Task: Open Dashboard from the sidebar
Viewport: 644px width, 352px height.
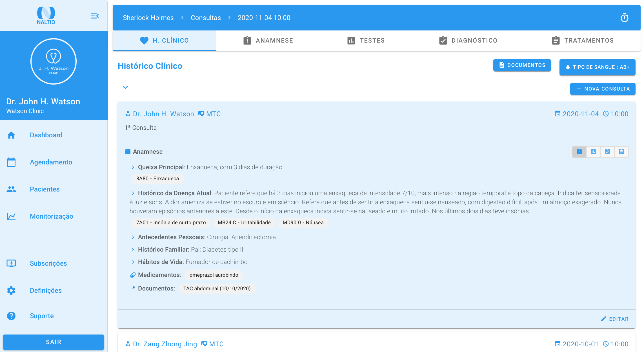Action: coord(46,135)
